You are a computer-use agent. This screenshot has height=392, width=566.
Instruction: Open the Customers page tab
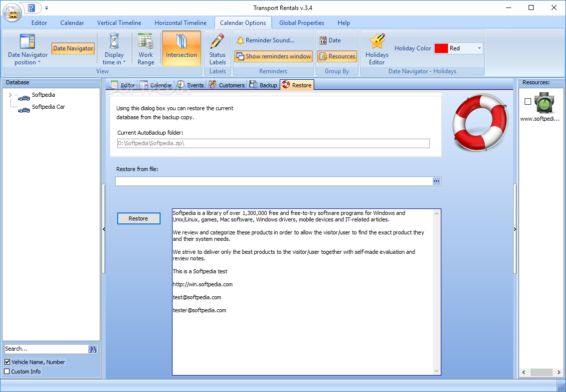click(x=227, y=85)
